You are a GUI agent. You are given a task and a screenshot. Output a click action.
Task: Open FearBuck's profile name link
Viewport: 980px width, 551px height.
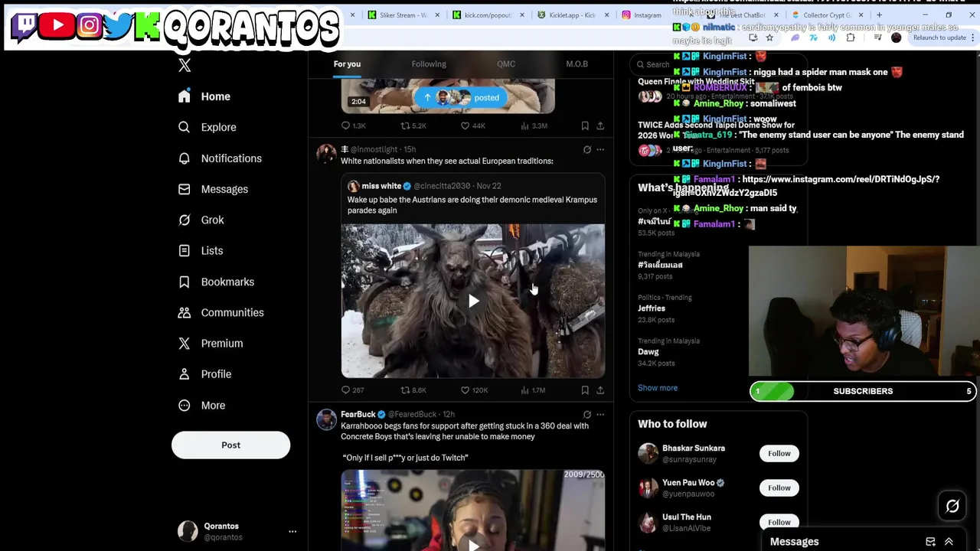pos(358,414)
